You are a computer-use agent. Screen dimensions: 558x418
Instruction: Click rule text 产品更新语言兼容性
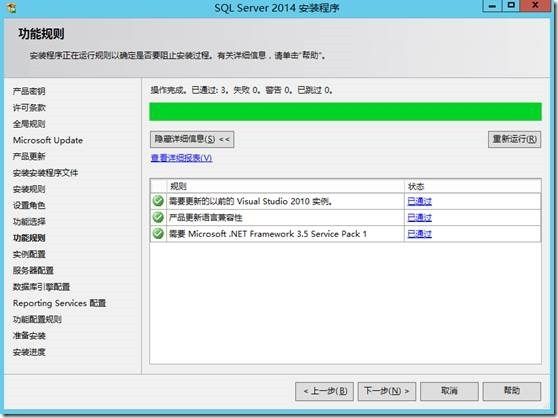[205, 217]
